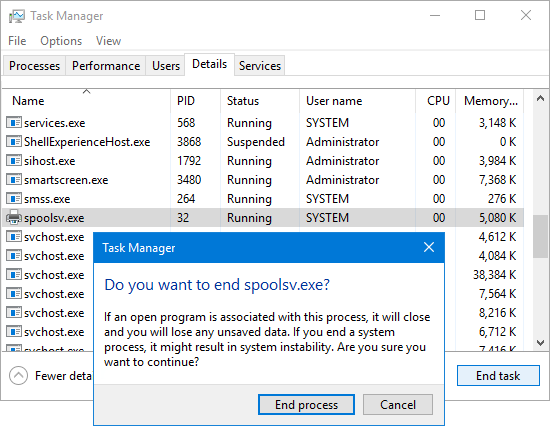The image size is (550, 428).
Task: Click the scrollbar down arrow
Action: click(x=541, y=342)
